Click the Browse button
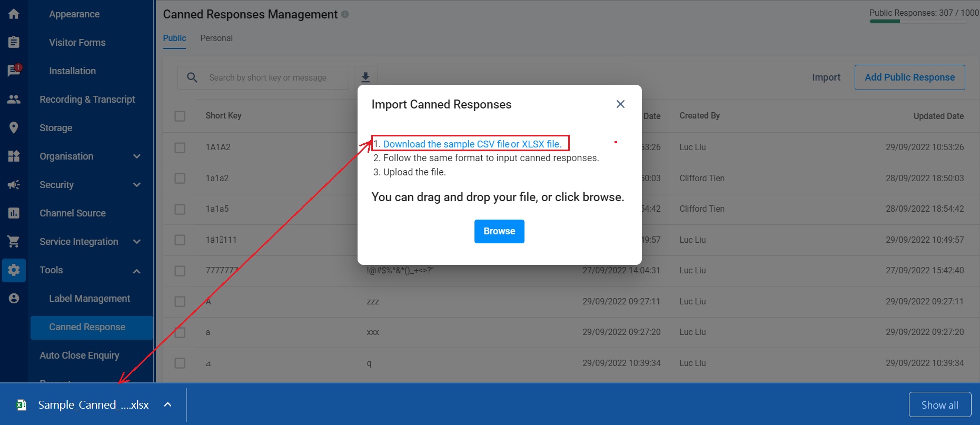 [x=499, y=231]
